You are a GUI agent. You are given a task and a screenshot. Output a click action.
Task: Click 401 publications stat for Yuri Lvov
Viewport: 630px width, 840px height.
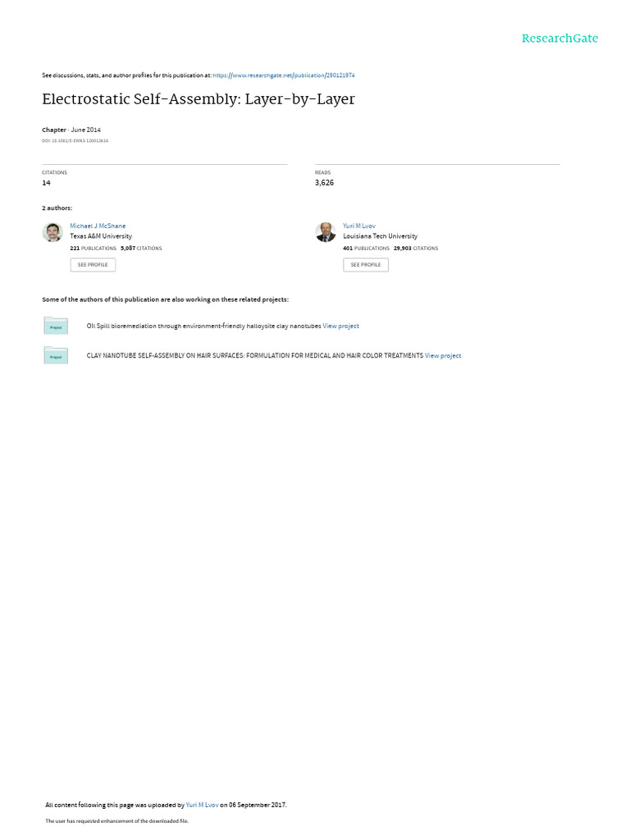[x=366, y=249]
